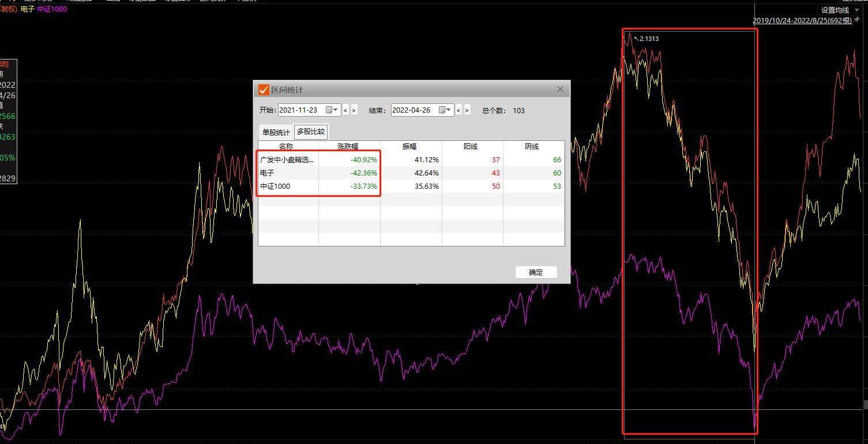
Task: Click the -33.73% 涨跌幅 value
Action: click(363, 186)
